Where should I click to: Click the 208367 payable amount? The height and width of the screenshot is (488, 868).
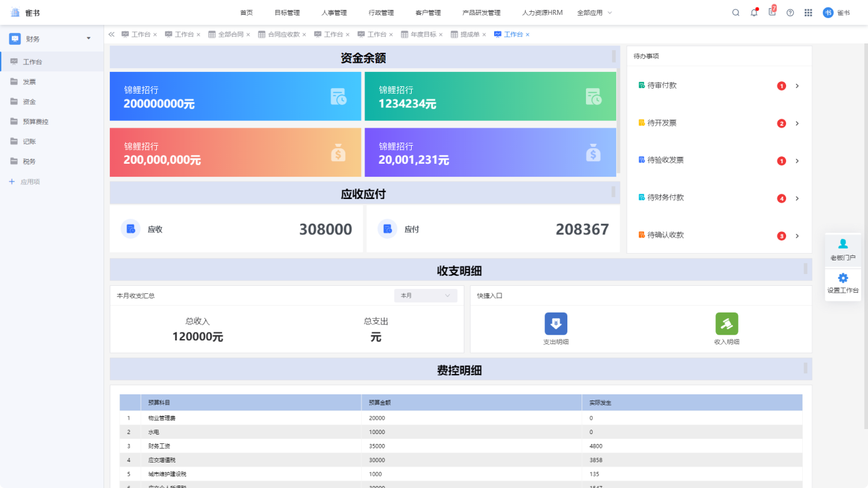click(x=582, y=229)
